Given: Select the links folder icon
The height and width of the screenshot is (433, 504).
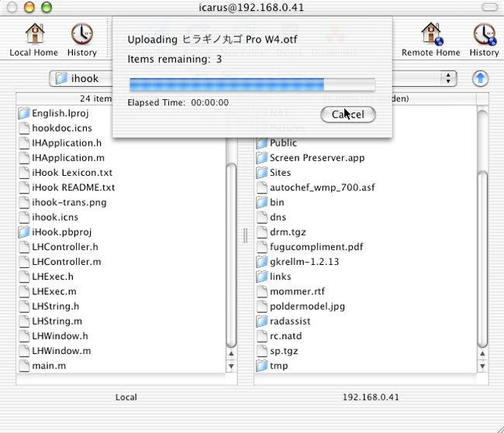Looking at the screenshot, I should [x=262, y=277].
